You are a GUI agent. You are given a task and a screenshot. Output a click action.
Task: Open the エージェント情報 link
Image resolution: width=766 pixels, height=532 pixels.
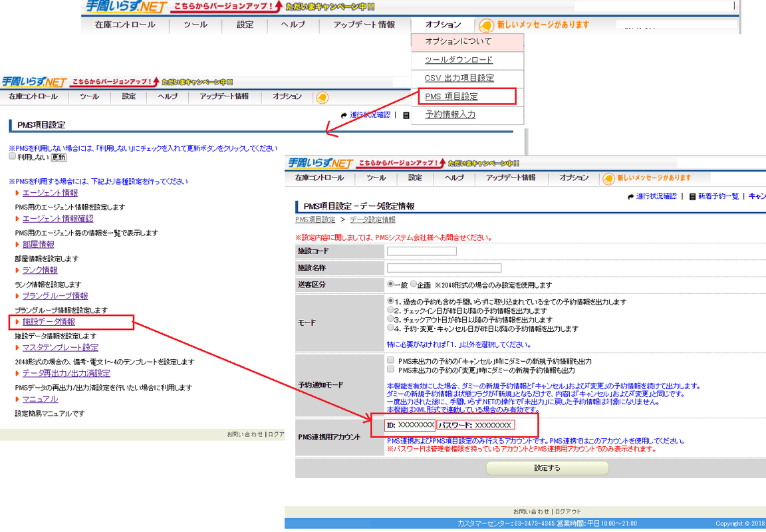point(50,193)
